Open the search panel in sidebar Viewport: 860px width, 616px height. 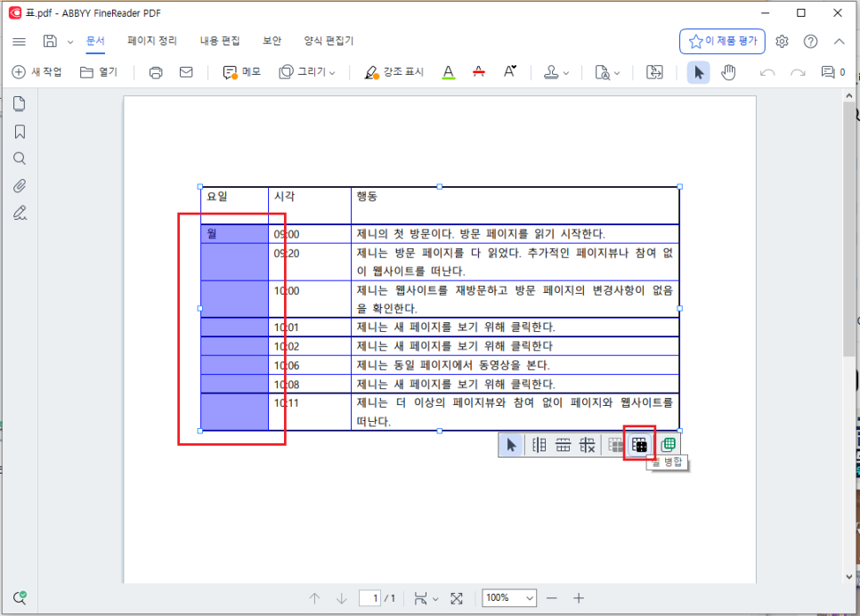click(20, 158)
